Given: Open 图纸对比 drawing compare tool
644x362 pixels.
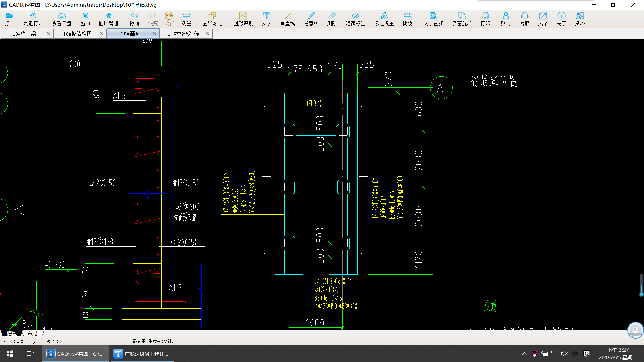Looking at the screenshot, I should [x=212, y=19].
